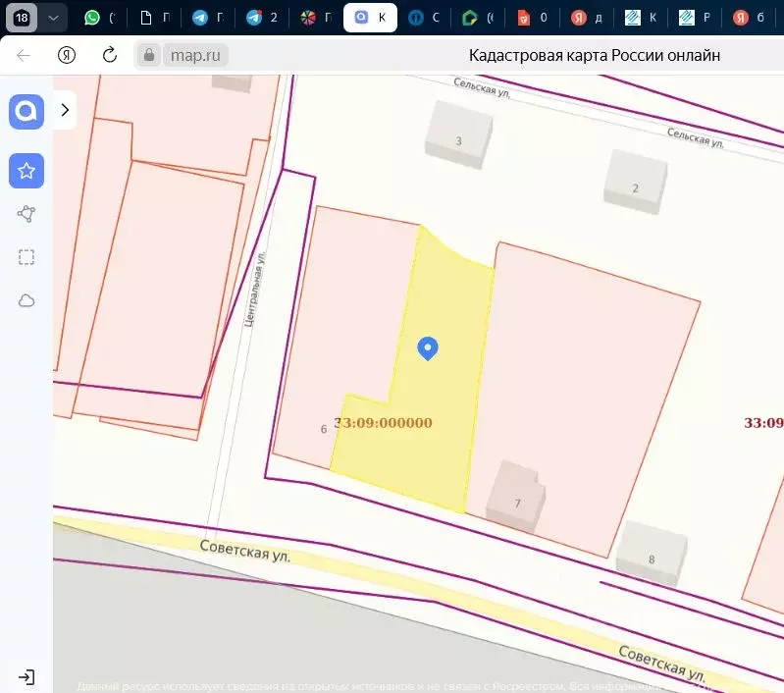
Task: Select the polygon drawing tool
Action: [x=26, y=214]
